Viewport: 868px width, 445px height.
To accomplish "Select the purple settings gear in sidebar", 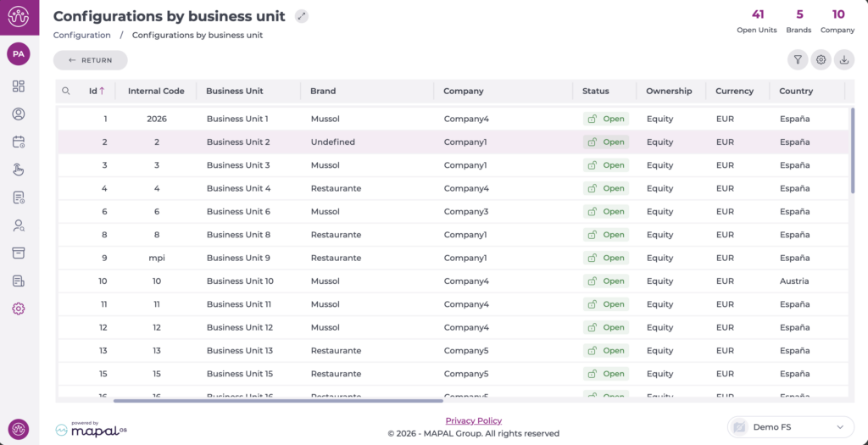I will coord(19,309).
